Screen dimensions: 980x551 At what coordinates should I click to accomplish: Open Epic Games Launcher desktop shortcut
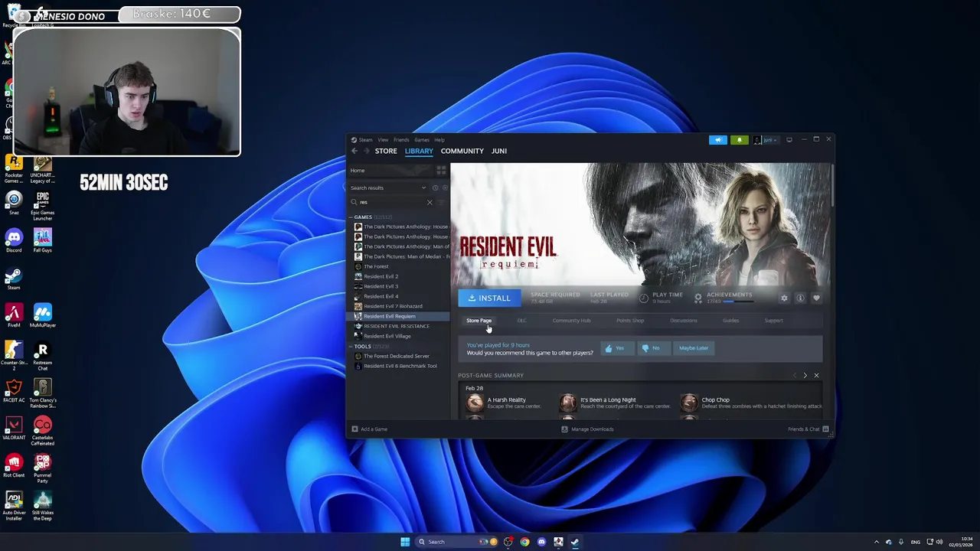(x=42, y=204)
